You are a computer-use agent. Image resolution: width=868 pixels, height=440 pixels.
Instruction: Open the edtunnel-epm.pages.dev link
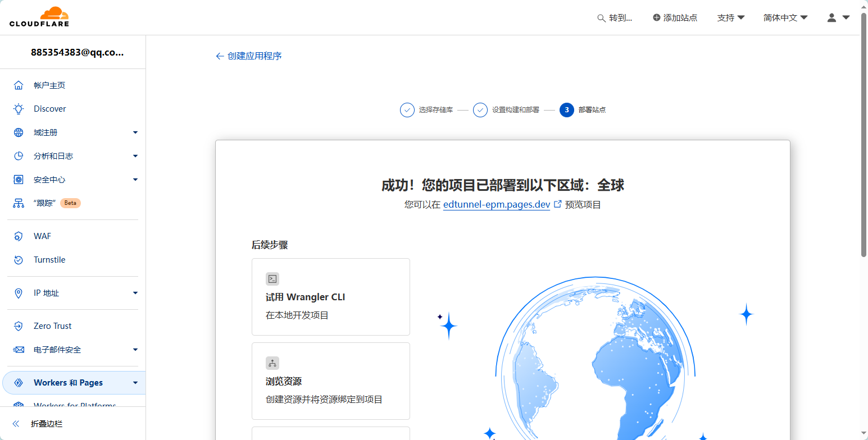[497, 205]
